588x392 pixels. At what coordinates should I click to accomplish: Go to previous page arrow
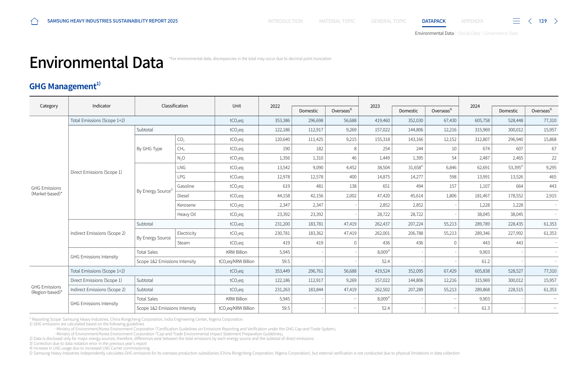pos(530,21)
